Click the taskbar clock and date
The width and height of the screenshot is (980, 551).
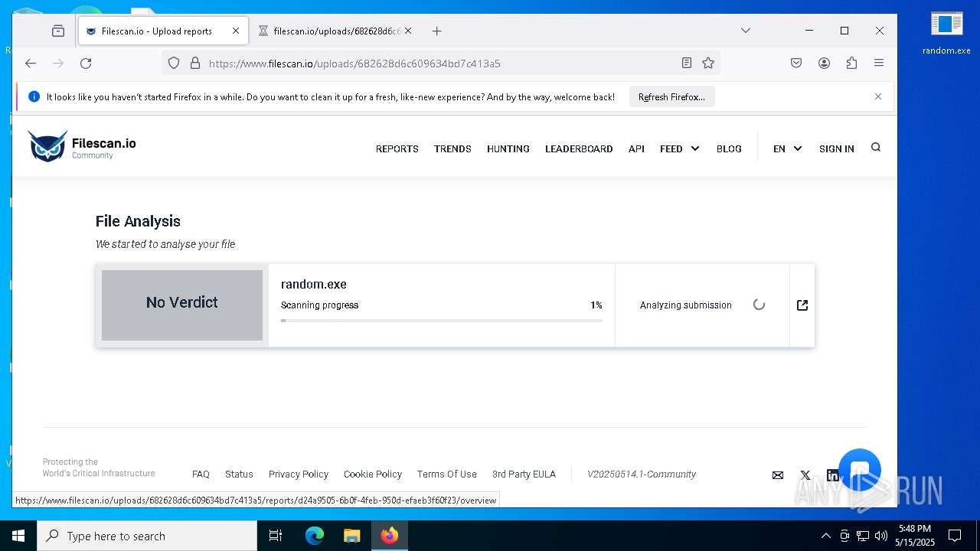click(915, 536)
